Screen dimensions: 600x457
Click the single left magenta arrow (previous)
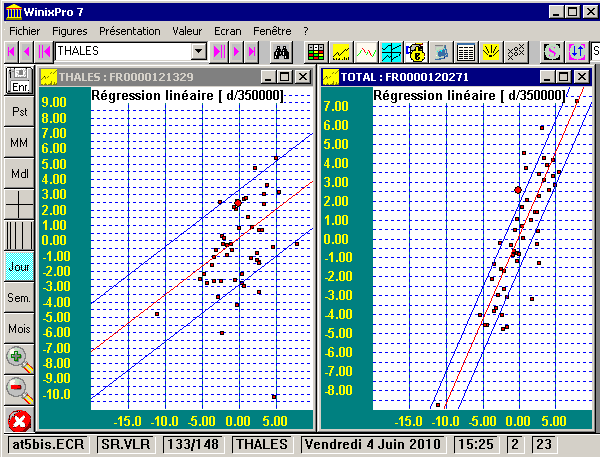click(26, 52)
